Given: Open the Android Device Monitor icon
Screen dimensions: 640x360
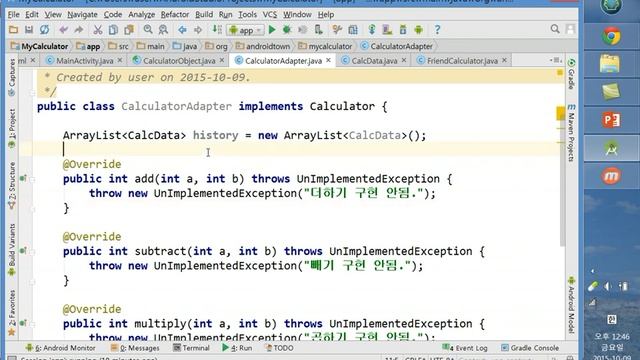Looking at the screenshot, I should pyautogui.click(x=418, y=30).
